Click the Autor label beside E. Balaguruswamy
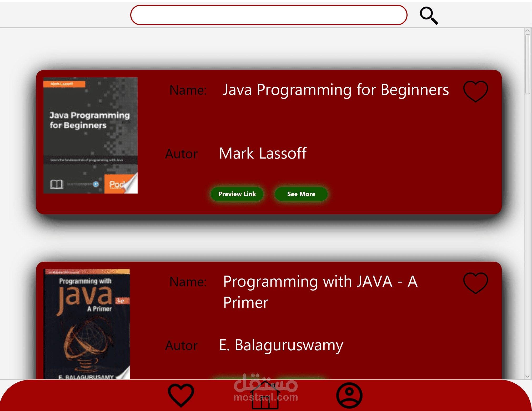532x411 pixels. 181,346
